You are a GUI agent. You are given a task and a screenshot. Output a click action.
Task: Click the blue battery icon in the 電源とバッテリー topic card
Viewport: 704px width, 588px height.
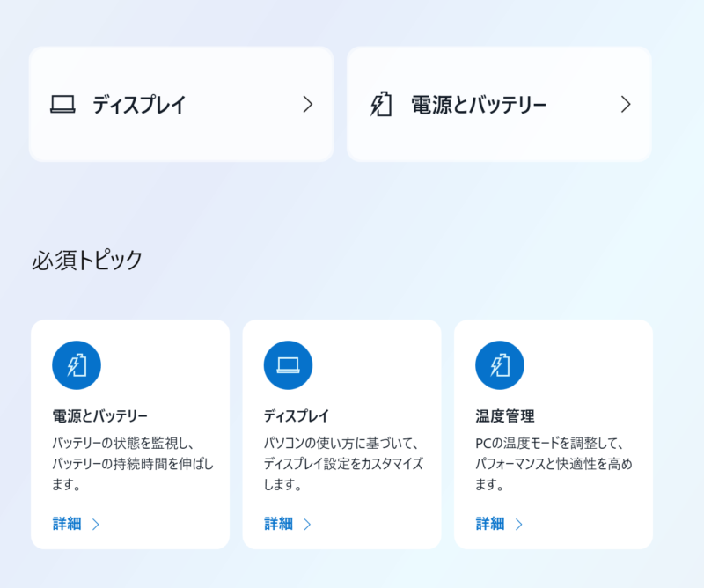[x=77, y=365]
